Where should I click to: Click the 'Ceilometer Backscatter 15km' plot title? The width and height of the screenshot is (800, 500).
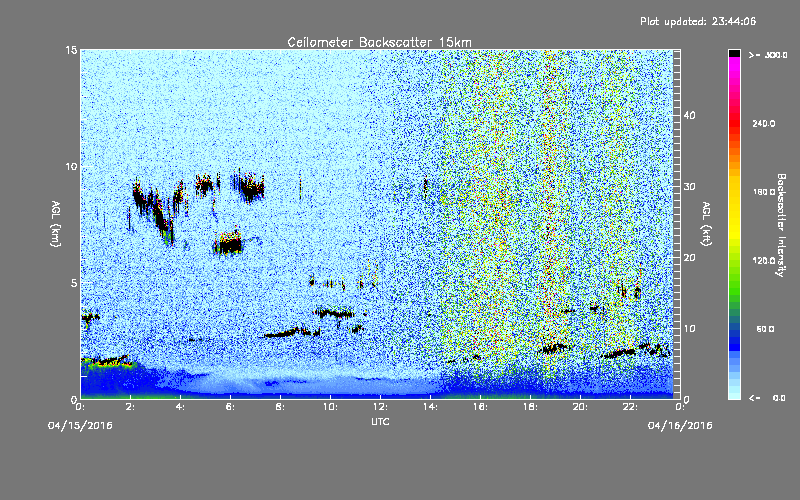pyautogui.click(x=379, y=42)
